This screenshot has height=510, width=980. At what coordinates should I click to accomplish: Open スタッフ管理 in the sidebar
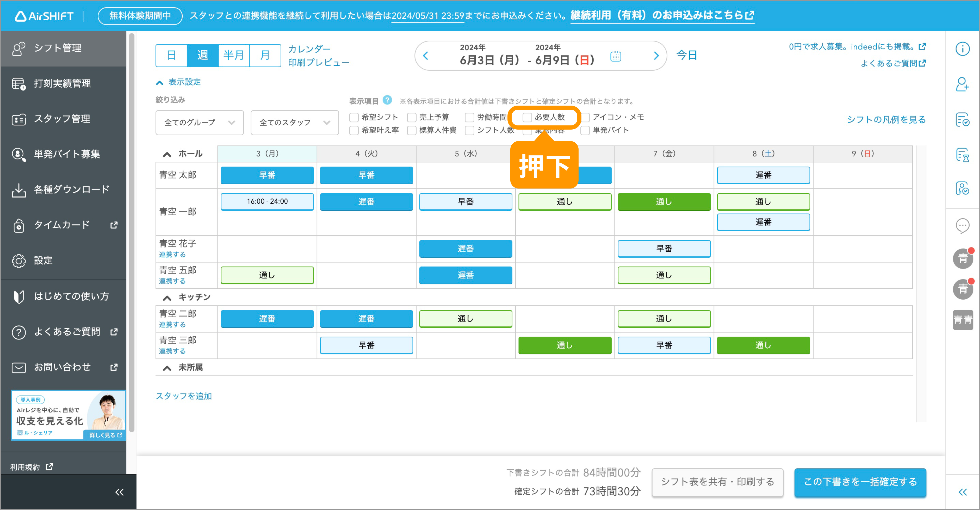coord(63,119)
